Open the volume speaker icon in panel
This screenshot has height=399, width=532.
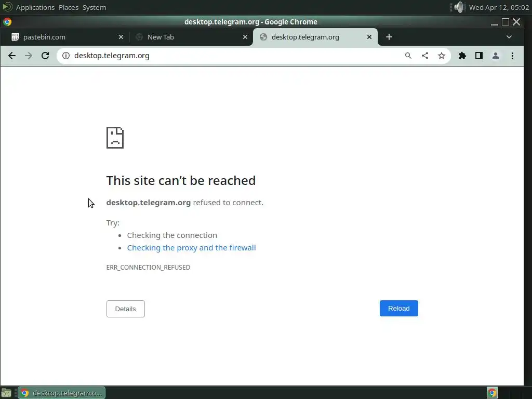[x=459, y=7]
